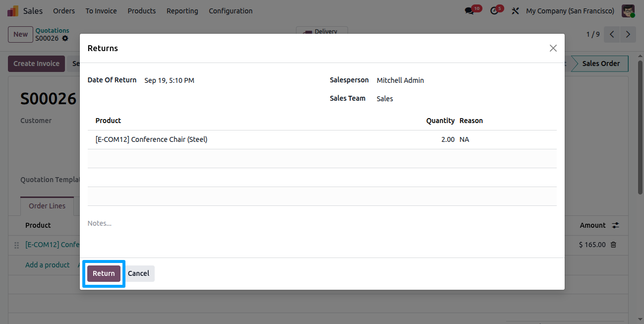
Task: Close the Returns dialog with X
Action: [553, 48]
